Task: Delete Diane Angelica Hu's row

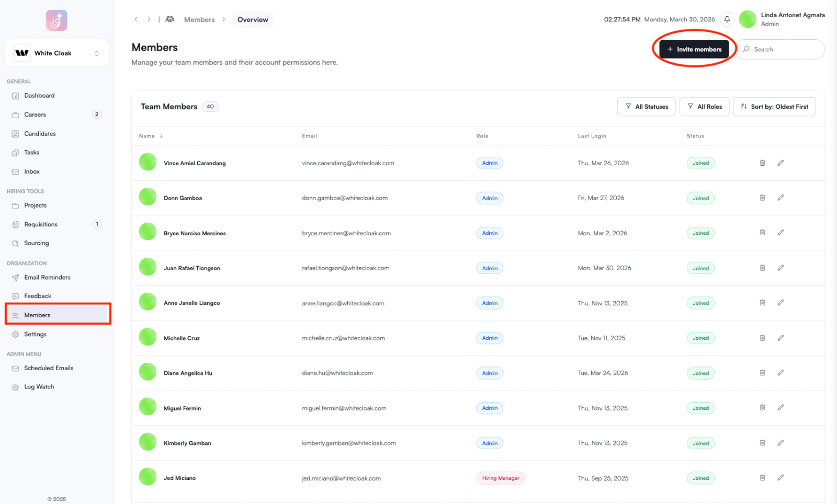Action: pyautogui.click(x=762, y=373)
